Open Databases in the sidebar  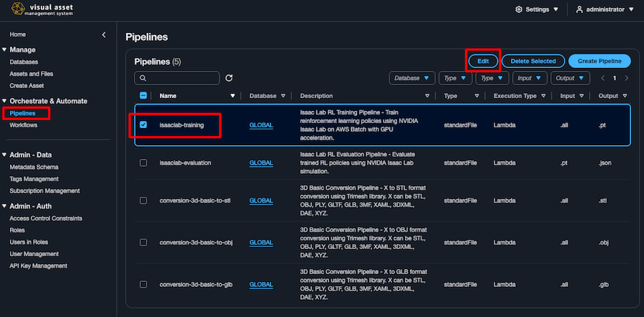pos(24,62)
